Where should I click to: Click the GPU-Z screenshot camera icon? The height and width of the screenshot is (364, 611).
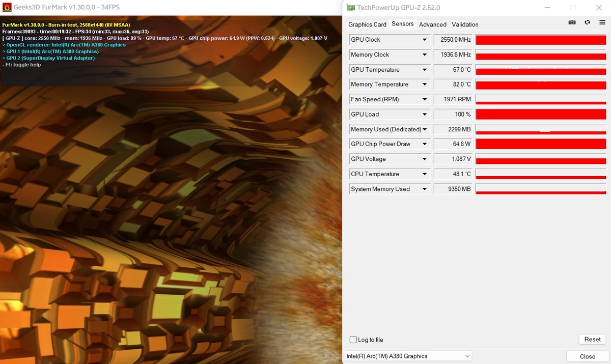572,22
